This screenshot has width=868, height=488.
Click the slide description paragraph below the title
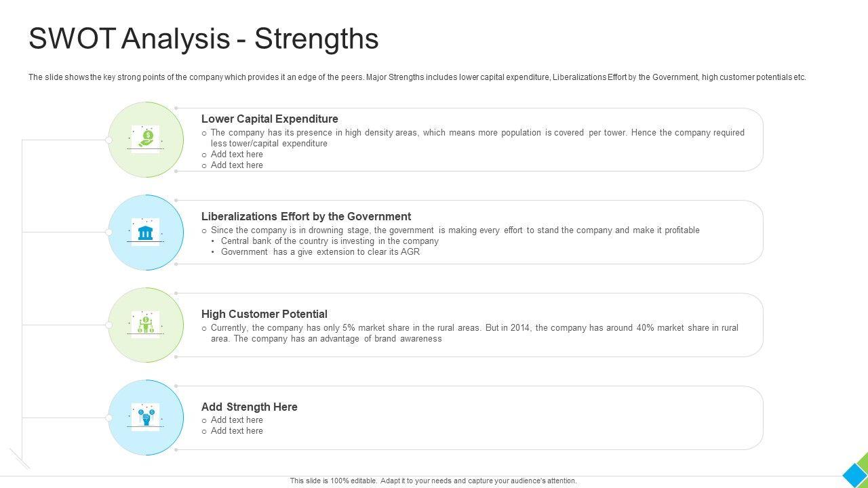click(x=417, y=77)
